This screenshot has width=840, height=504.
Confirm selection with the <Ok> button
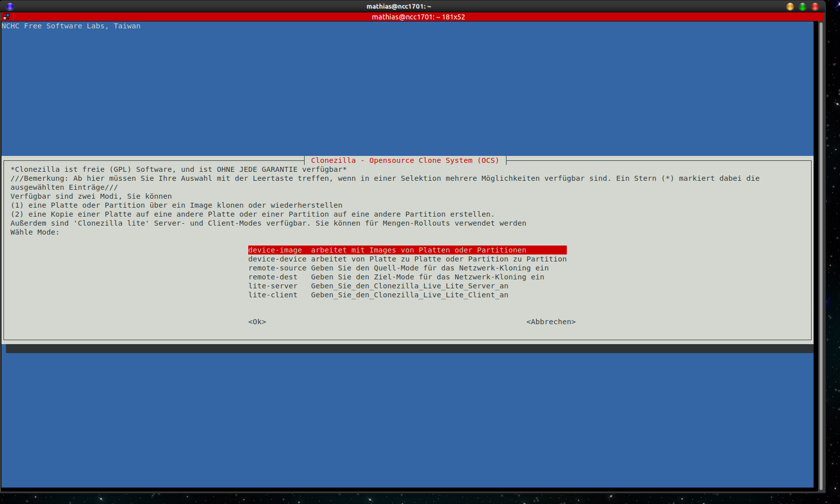point(257,322)
